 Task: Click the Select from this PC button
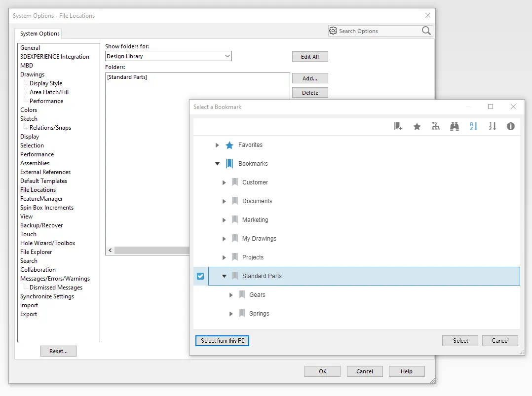(x=222, y=340)
